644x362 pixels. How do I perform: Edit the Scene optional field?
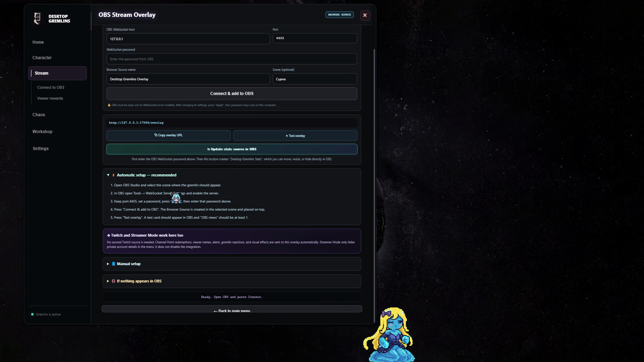click(315, 79)
